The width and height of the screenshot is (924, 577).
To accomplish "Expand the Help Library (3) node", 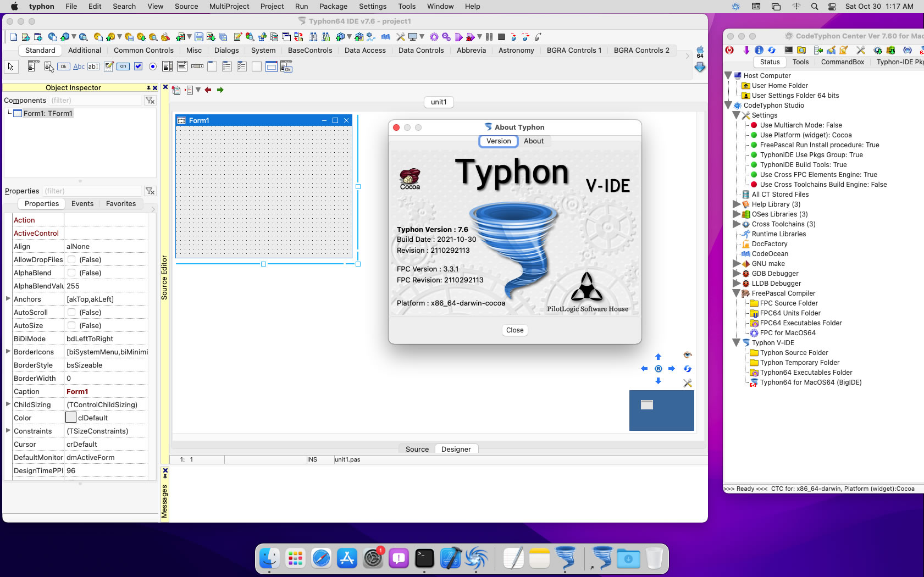I will (737, 204).
